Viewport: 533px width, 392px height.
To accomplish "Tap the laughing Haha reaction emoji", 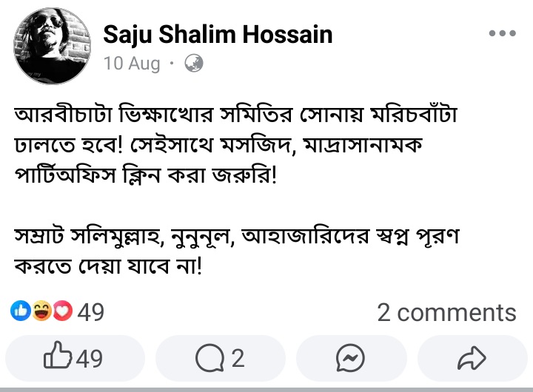I will (x=42, y=312).
